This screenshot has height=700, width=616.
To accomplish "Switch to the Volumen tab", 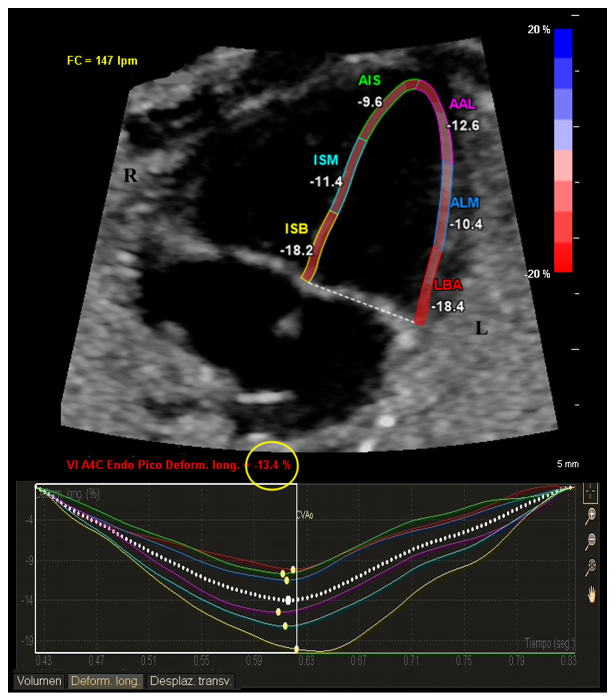I will click(39, 680).
